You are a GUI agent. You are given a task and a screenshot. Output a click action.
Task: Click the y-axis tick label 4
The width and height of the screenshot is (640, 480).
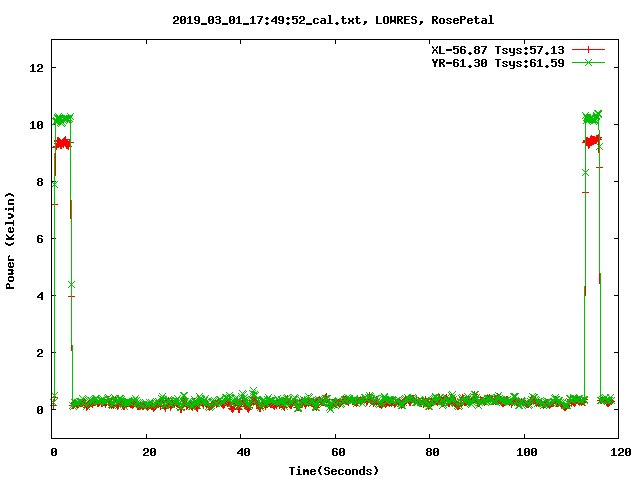40,296
